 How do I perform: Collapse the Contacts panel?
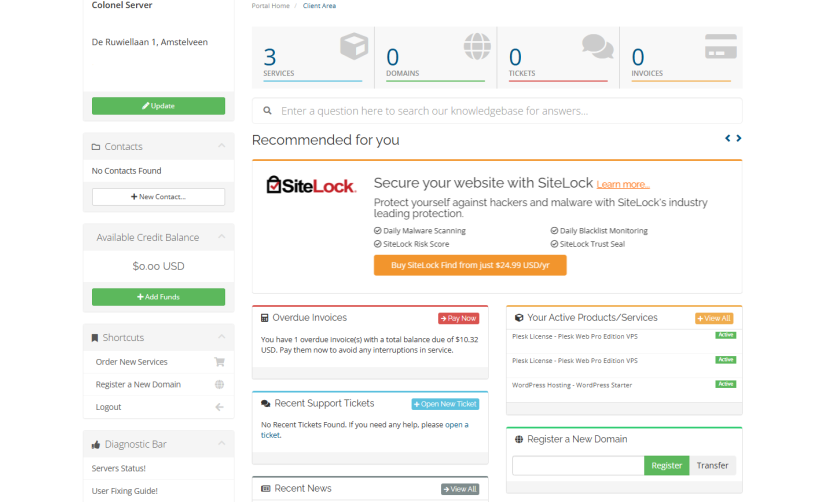tap(221, 146)
